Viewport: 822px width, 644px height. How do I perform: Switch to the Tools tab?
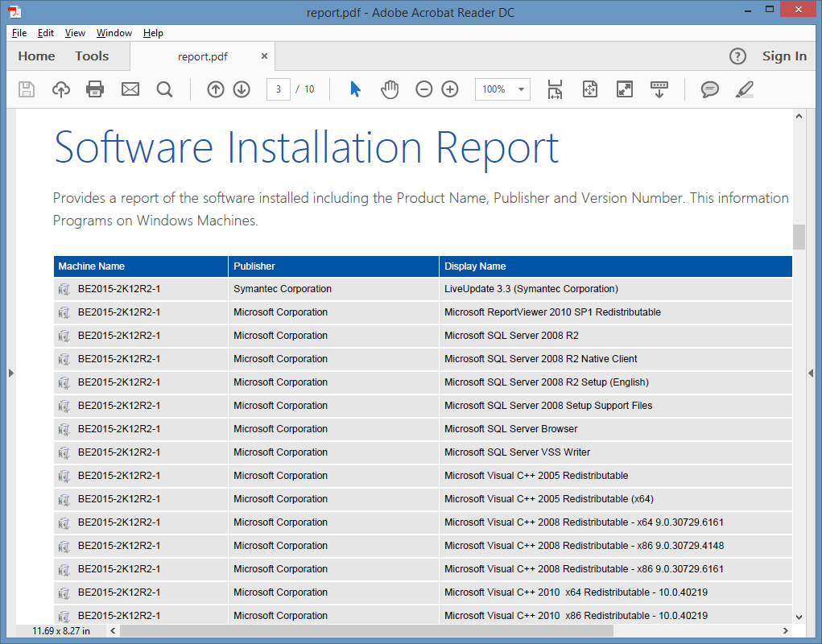tap(91, 56)
